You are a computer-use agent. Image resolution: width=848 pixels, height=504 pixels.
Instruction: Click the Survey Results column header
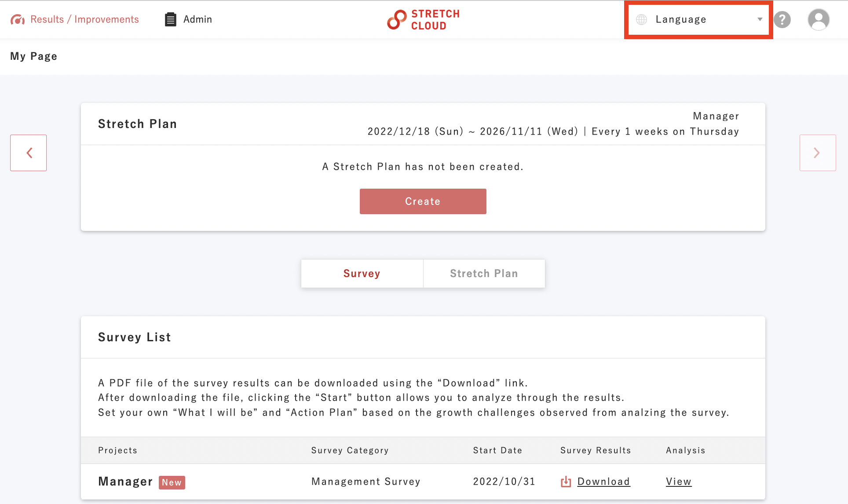coord(596,450)
